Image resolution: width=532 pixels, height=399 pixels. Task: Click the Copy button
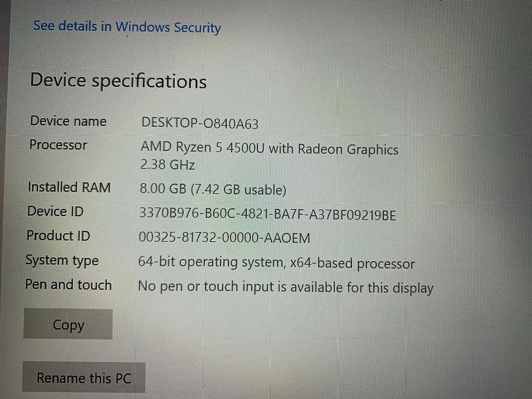click(68, 324)
